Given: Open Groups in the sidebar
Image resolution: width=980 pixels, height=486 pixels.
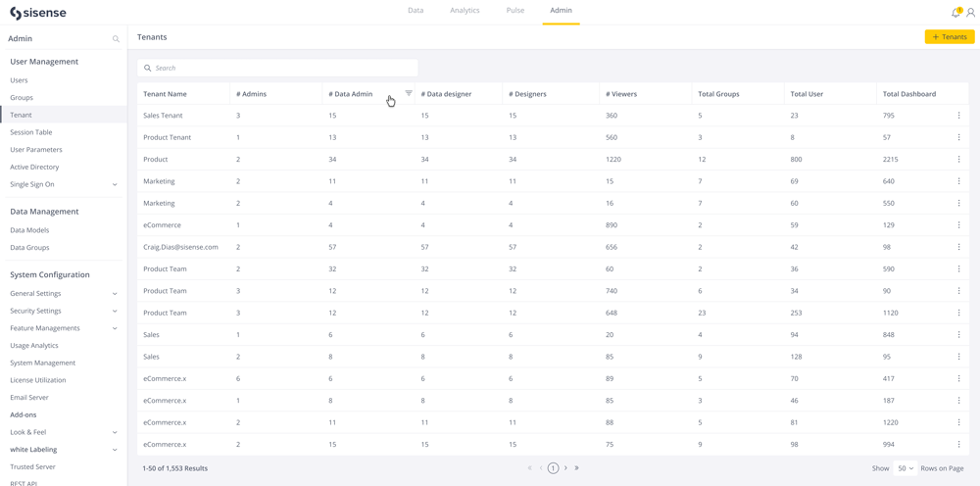Looking at the screenshot, I should 22,98.
